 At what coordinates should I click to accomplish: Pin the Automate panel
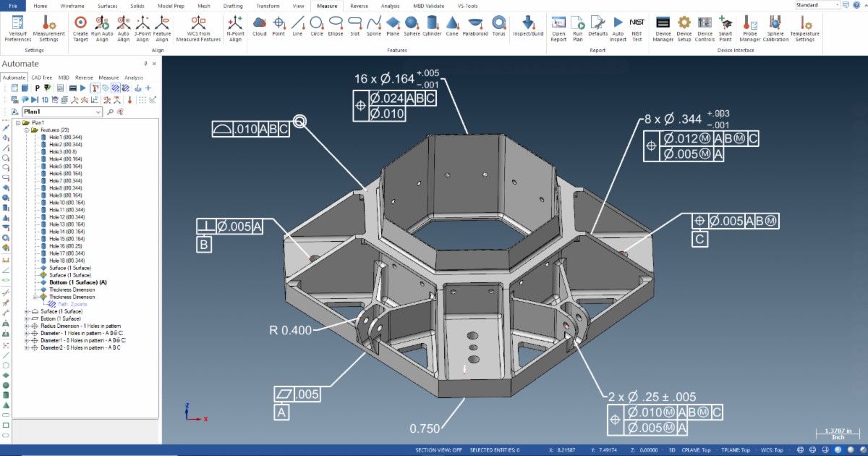146,64
